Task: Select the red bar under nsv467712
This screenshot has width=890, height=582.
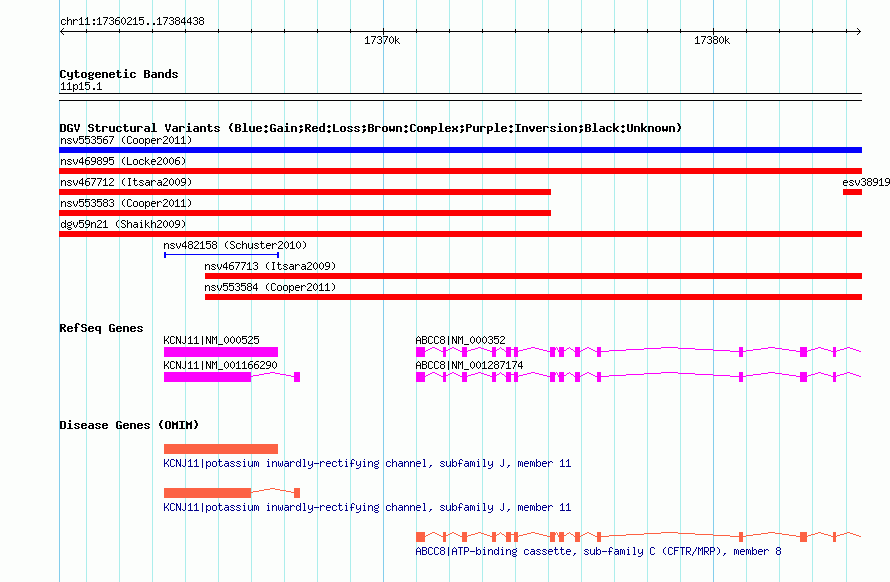Action: coord(305,192)
